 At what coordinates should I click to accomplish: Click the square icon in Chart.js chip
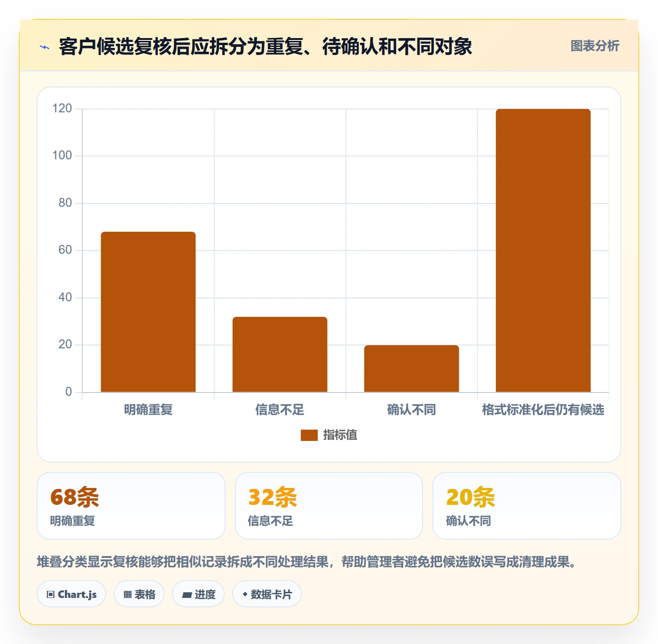coord(51,595)
